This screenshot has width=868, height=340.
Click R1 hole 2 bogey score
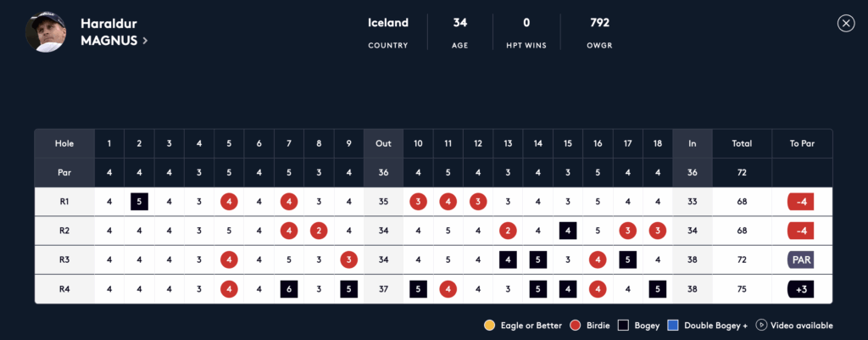pos(139,202)
